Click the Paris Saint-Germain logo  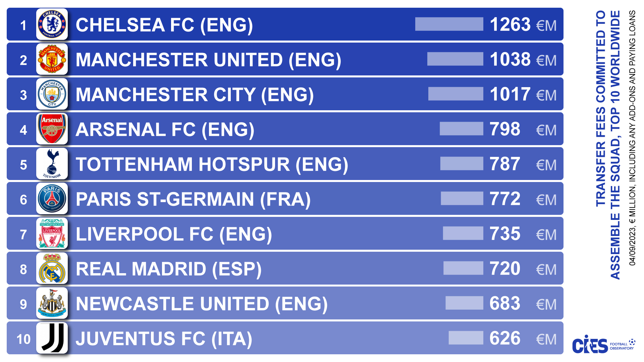pyautogui.click(x=52, y=199)
